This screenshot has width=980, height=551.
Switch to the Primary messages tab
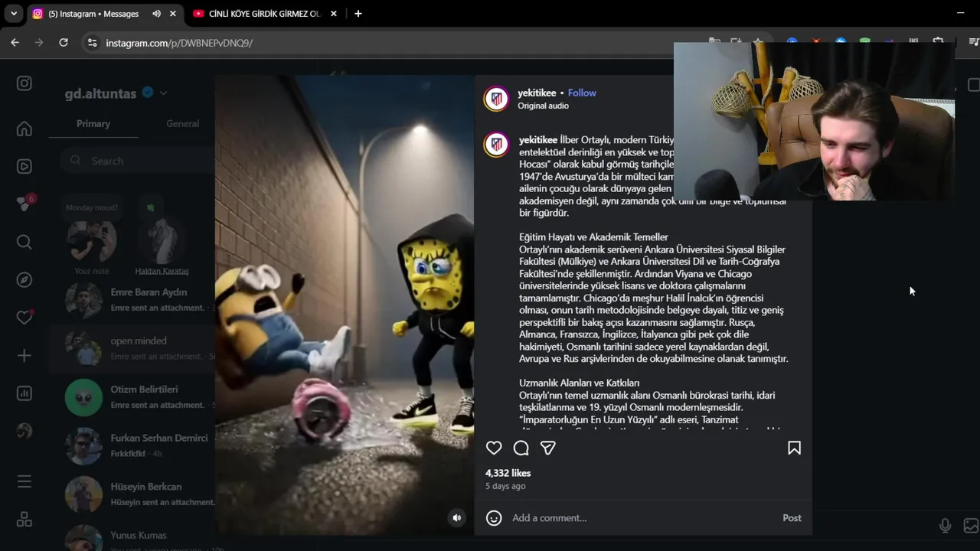tap(93, 123)
